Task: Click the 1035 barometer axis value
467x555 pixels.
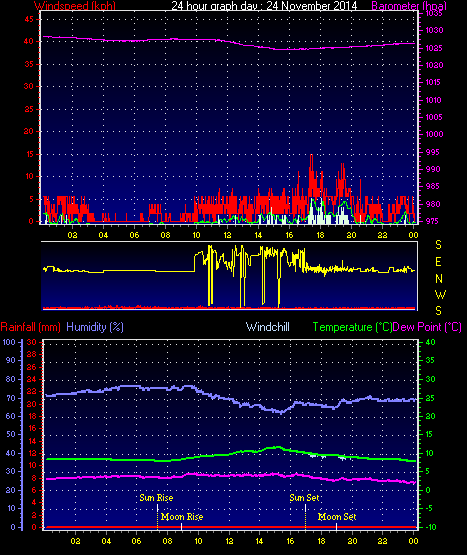Action: [434, 13]
